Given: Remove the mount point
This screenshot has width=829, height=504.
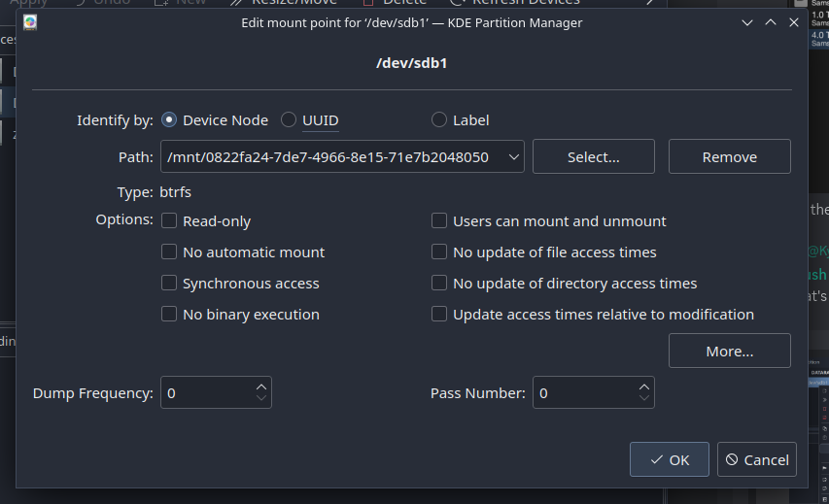Looking at the screenshot, I should point(729,156).
